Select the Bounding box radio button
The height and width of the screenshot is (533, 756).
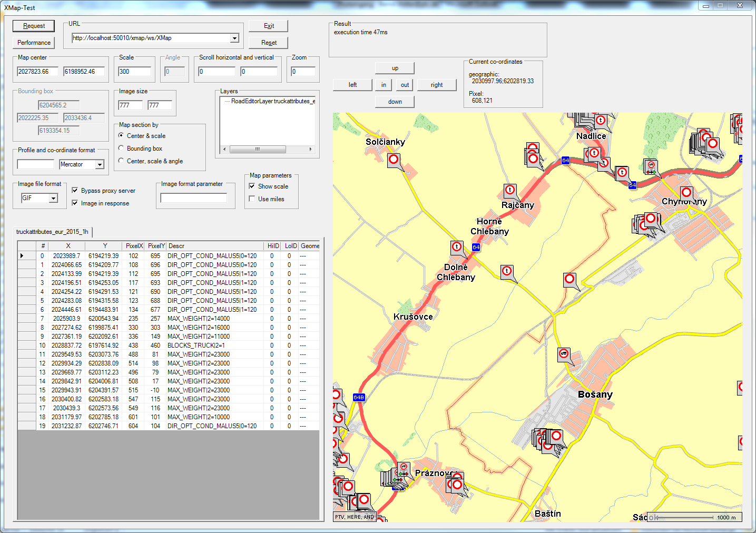click(x=121, y=149)
